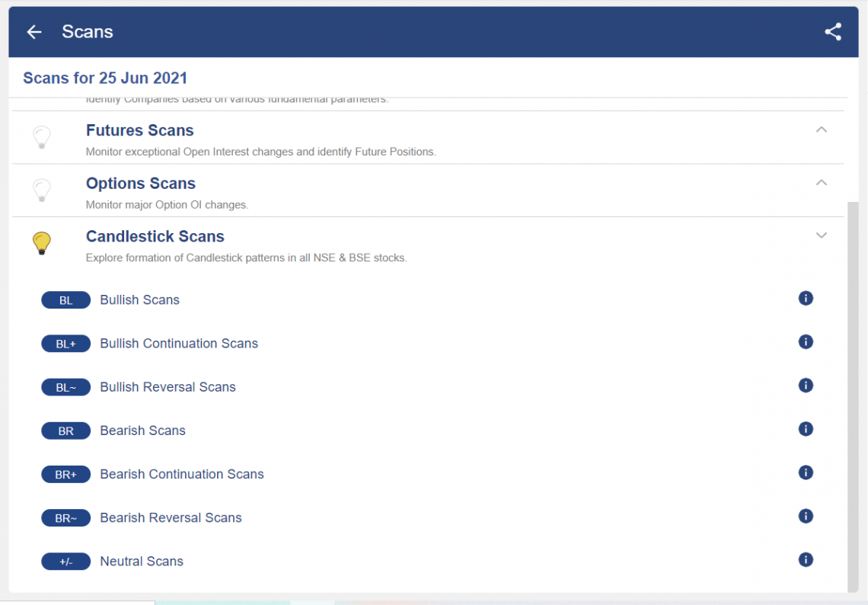Screen dimensions: 868x605
Task: Expand the Options Scans section chevron
Action: point(821,183)
